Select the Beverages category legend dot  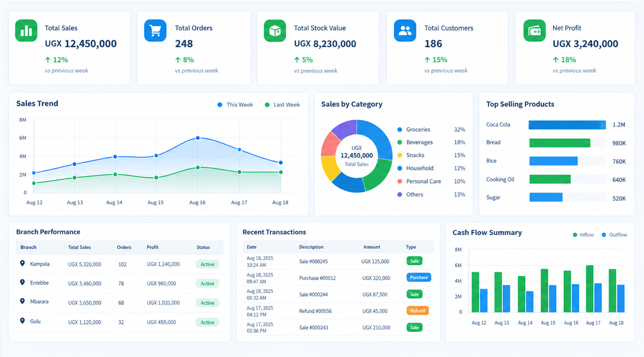click(x=400, y=143)
